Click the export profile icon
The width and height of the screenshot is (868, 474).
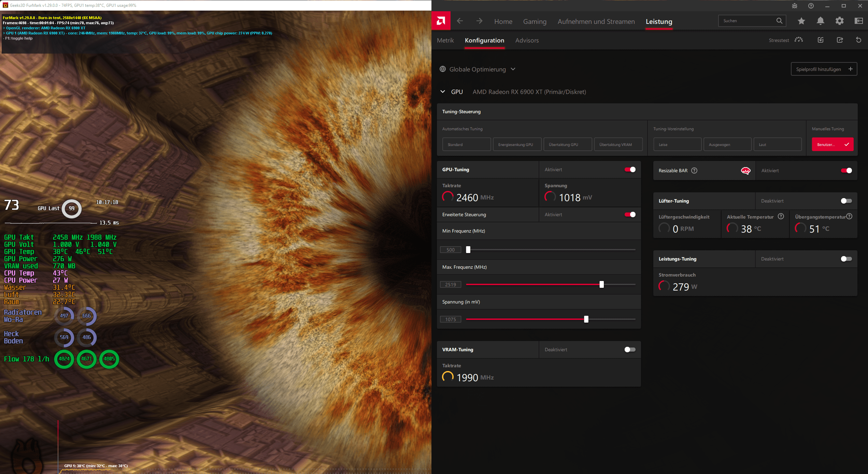click(840, 40)
